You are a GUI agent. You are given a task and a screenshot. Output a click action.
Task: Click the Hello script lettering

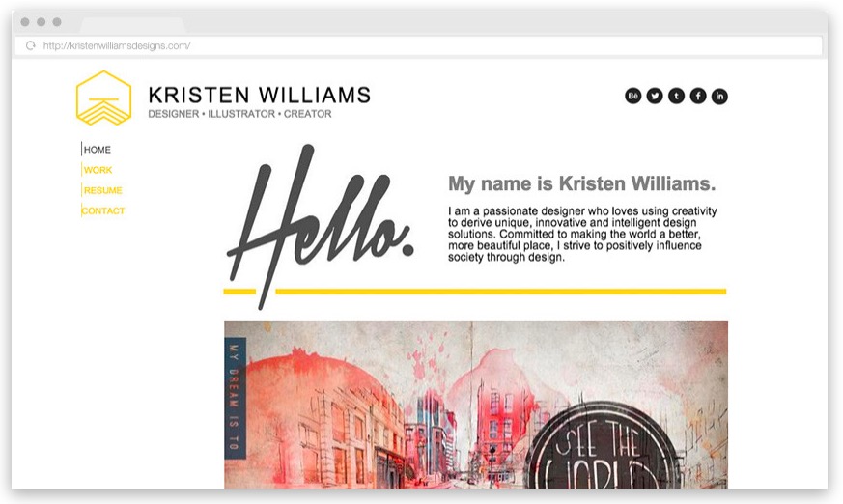(x=321, y=226)
